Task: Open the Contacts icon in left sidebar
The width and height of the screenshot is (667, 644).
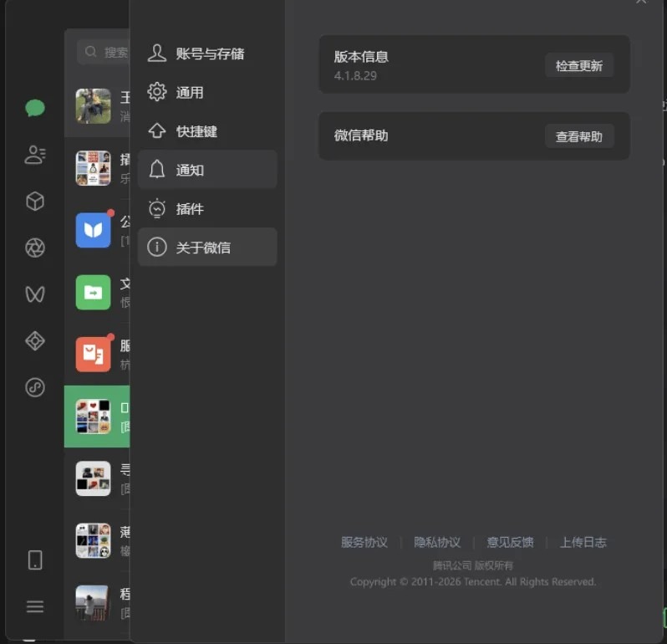Action: tap(35, 155)
